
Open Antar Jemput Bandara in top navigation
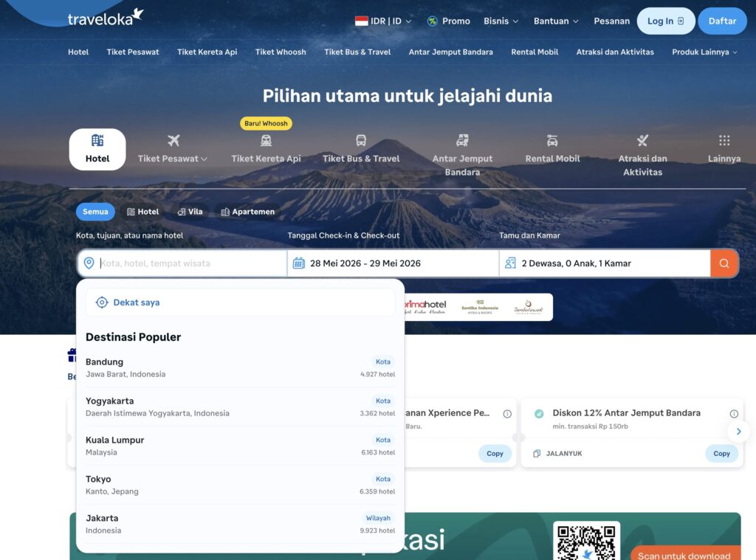451,52
